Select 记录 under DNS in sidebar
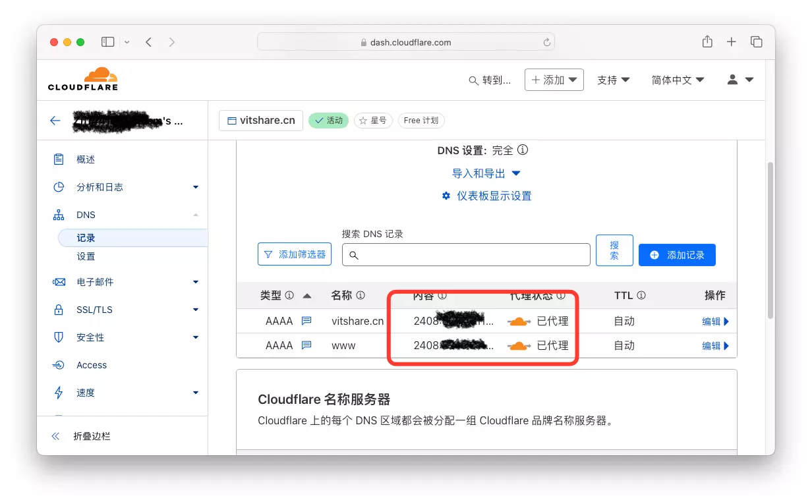 [x=132, y=238]
